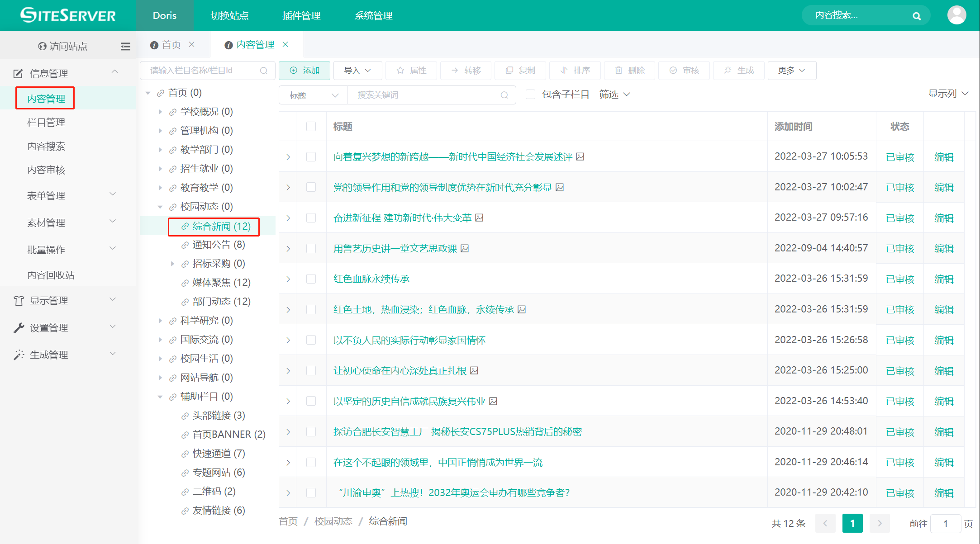Click the 转移 transfer icon
980x544 pixels.
coord(466,70)
